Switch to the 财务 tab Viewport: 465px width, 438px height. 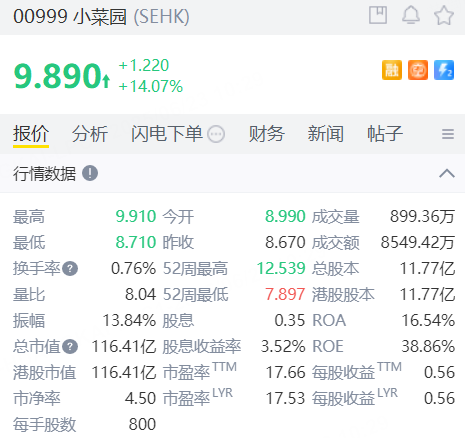click(x=267, y=134)
